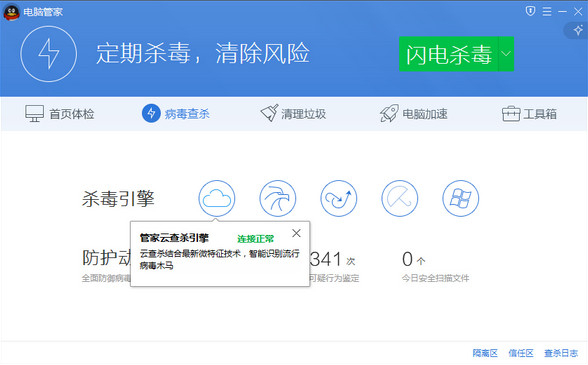Screen dimensions: 588x365
Task: Click the sparkle skin icon at right edge
Action: point(578,30)
